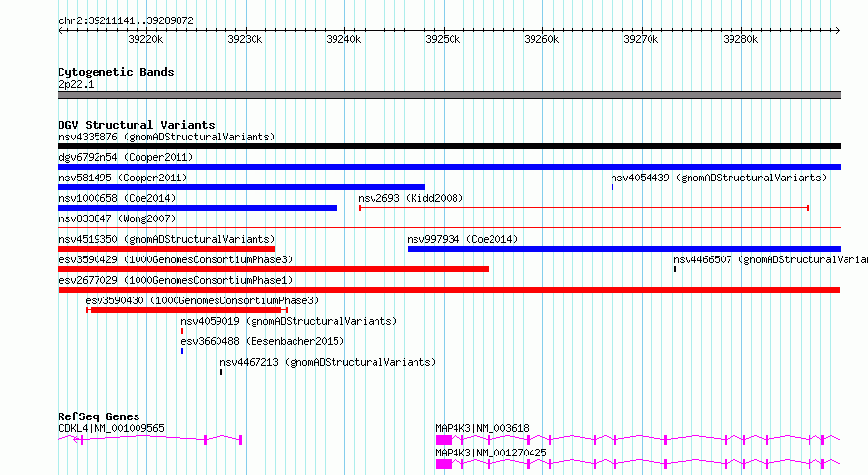Click the RefSeq Genes track title

[99, 416]
